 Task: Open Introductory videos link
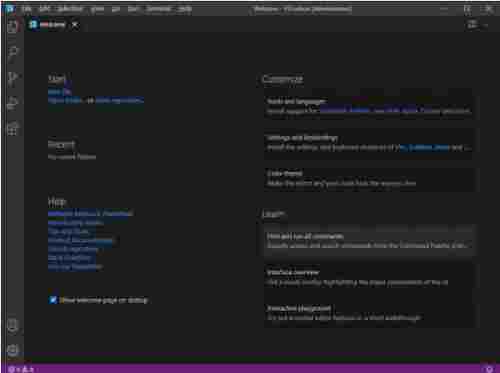pyautogui.click(x=76, y=222)
